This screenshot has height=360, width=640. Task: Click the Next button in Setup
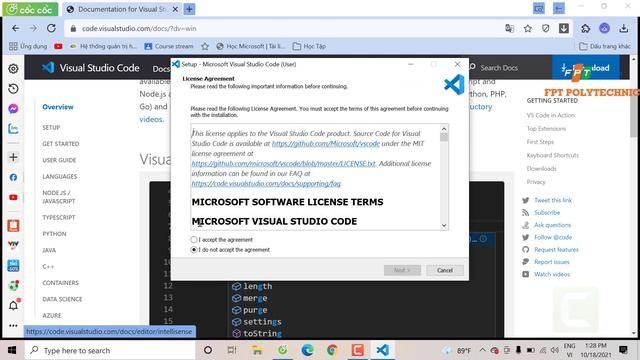pos(402,270)
